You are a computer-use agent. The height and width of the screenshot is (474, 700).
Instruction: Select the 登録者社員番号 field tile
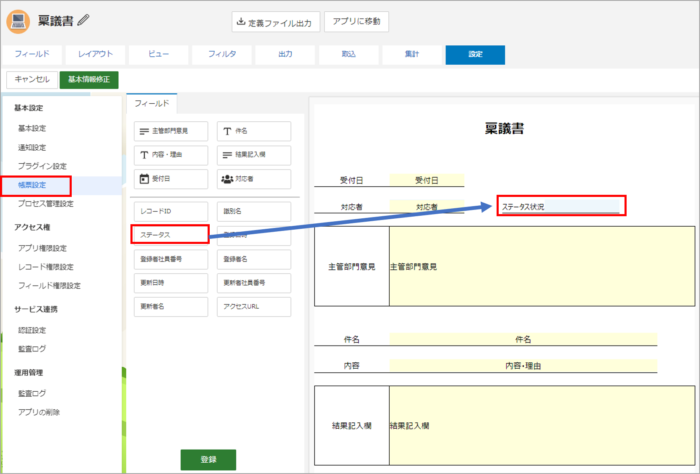[171, 259]
